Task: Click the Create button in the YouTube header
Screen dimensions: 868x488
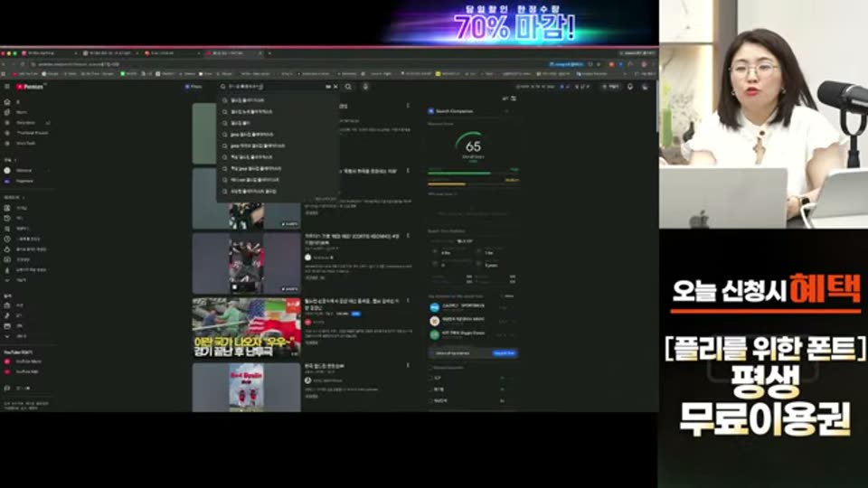Action: (612, 87)
